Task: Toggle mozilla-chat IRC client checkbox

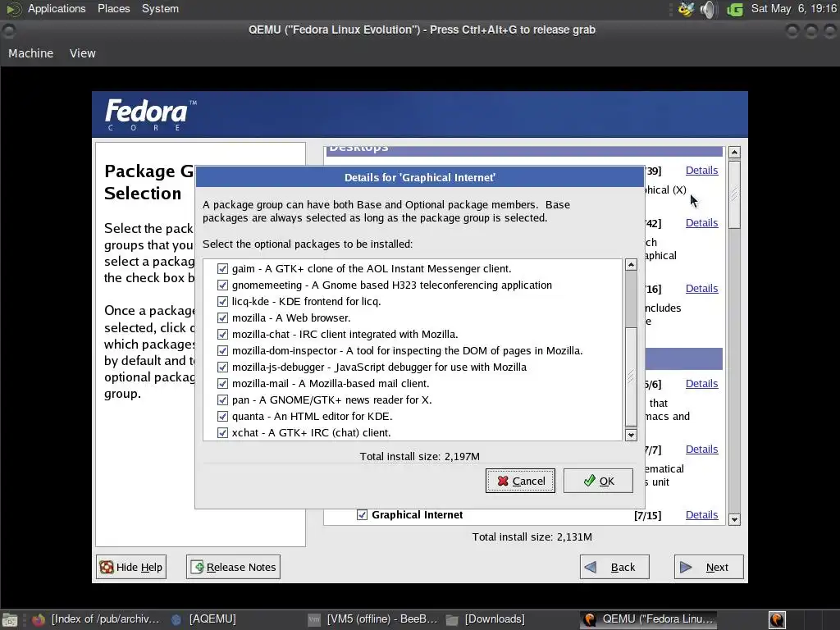Action: coord(223,335)
